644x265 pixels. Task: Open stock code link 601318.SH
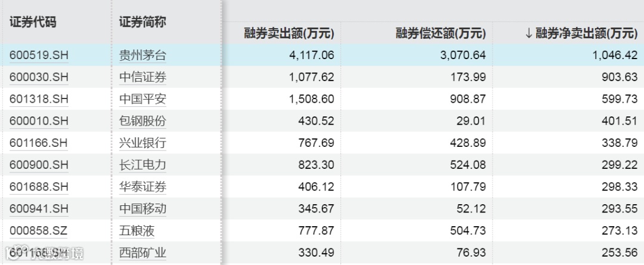[x=39, y=99]
